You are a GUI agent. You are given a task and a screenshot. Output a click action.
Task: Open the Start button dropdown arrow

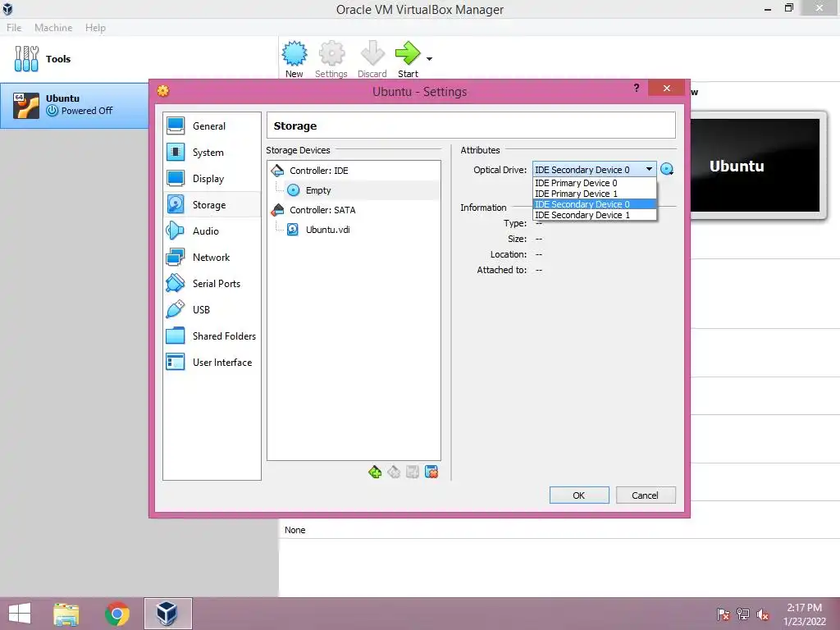coord(429,59)
